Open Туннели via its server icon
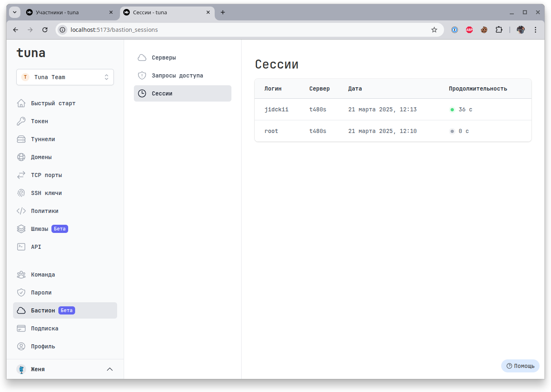Viewport: 551px width, 392px height. pyautogui.click(x=21, y=139)
